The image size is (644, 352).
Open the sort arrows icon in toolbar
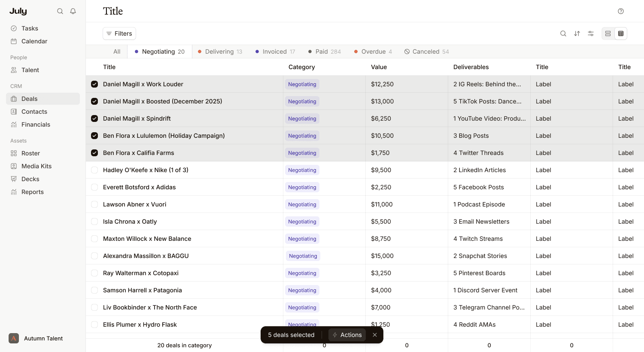point(577,33)
